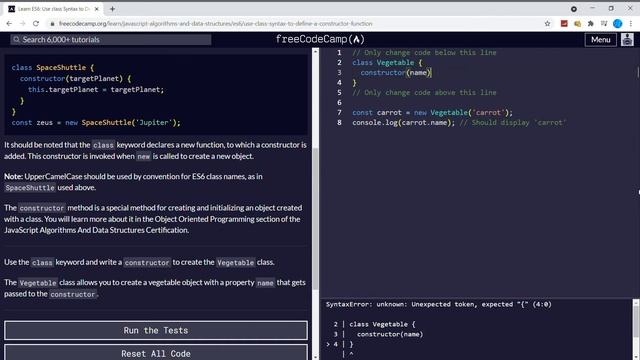Click 'class Vegetable {' on editor line 2

tap(387, 62)
